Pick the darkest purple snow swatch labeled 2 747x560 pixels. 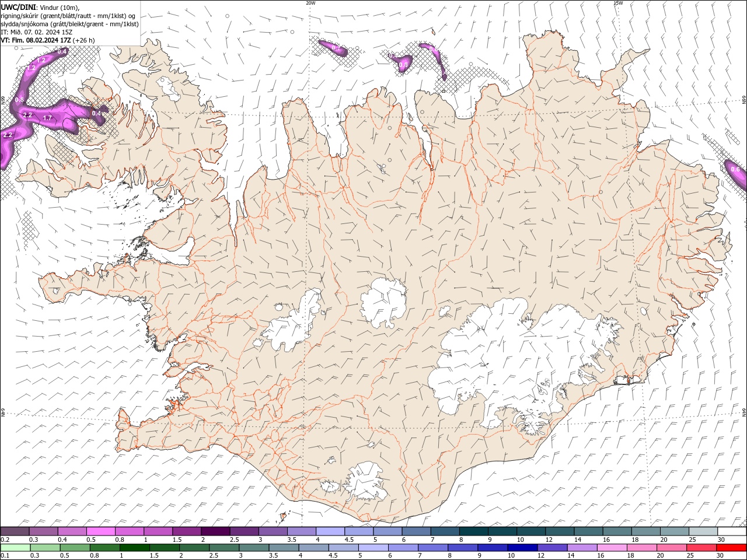pos(215,531)
